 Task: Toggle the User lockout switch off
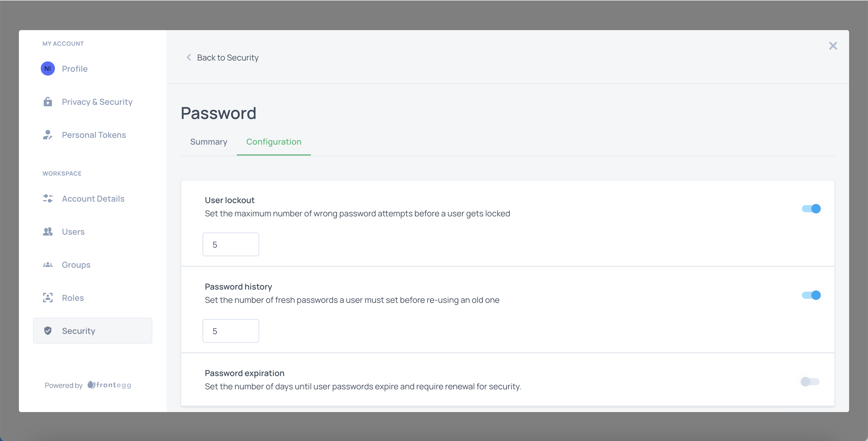[x=811, y=209]
